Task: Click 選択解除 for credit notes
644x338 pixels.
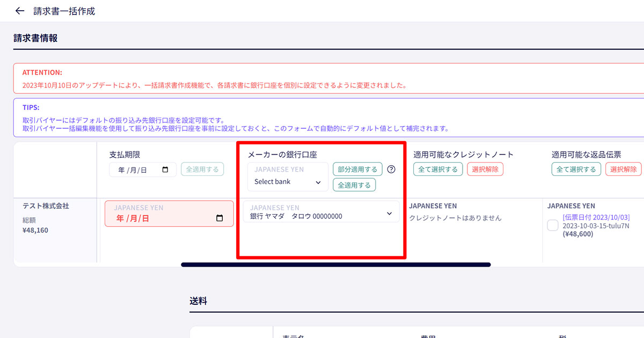Action: [485, 170]
